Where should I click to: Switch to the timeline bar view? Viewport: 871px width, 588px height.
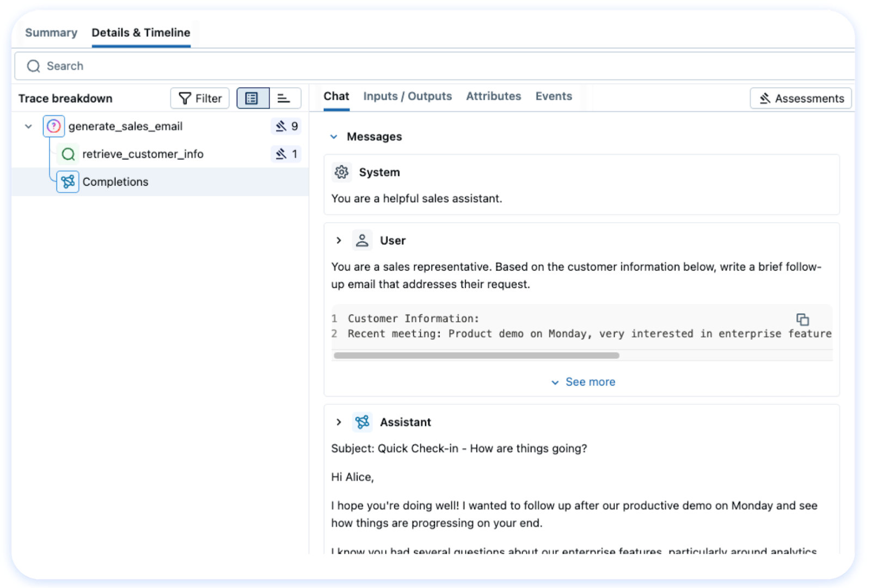[x=285, y=99]
